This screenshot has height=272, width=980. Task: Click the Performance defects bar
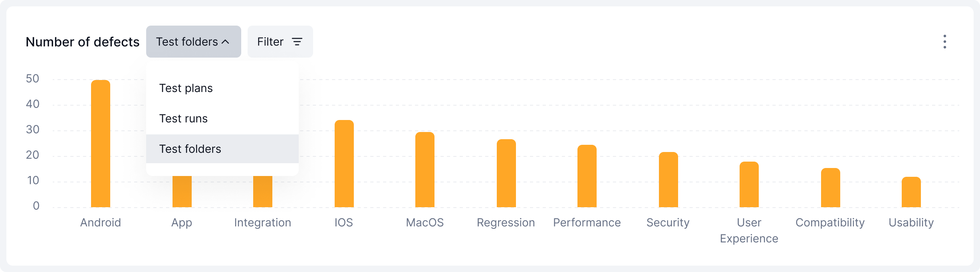[587, 176]
